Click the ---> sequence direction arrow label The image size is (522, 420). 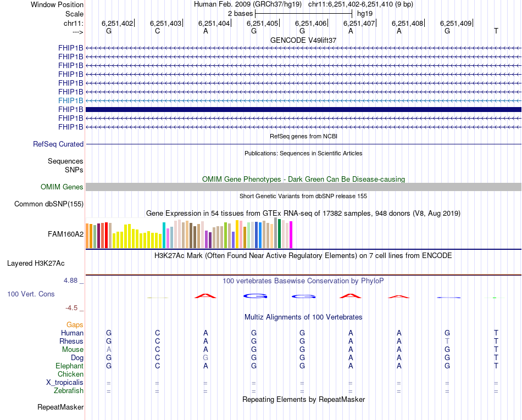(77, 32)
